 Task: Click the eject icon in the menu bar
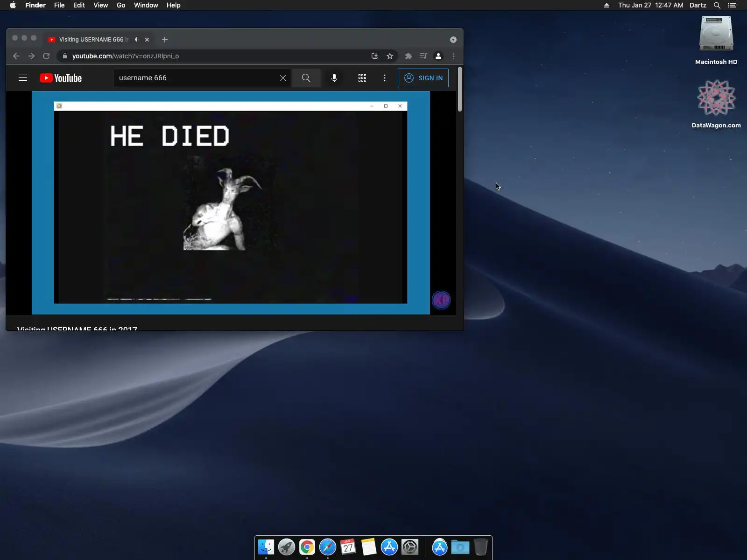click(606, 5)
